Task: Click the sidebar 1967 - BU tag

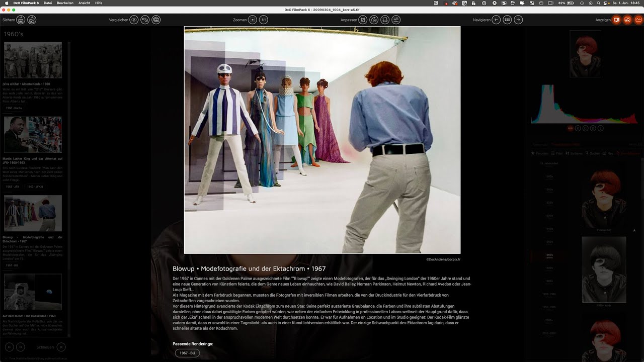Action: [x=12, y=265]
